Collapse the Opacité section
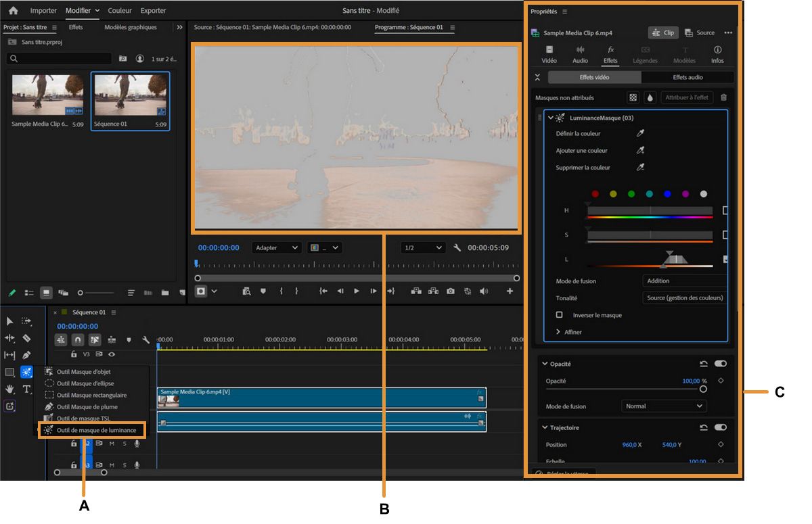Image resolution: width=812 pixels, height=524 pixels. pos(545,364)
